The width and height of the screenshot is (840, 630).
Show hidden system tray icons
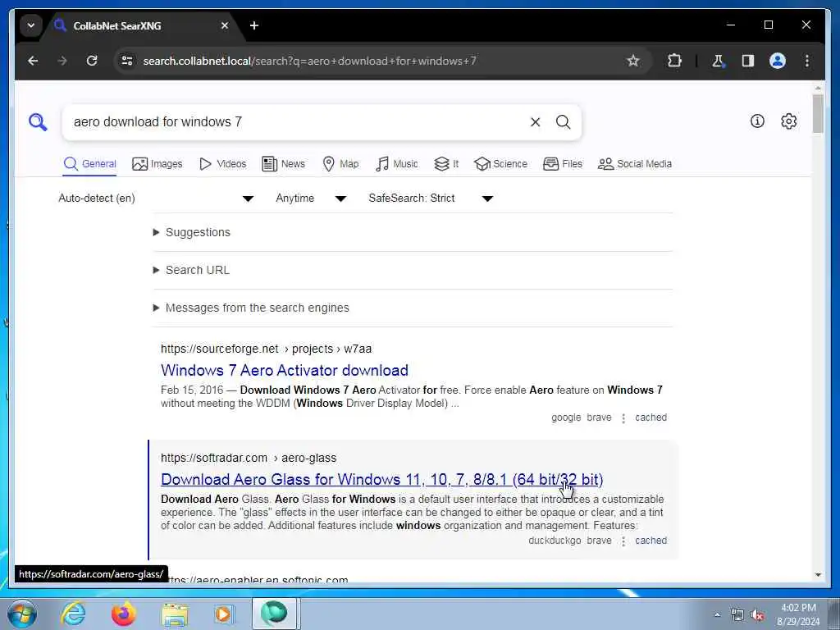click(717, 614)
